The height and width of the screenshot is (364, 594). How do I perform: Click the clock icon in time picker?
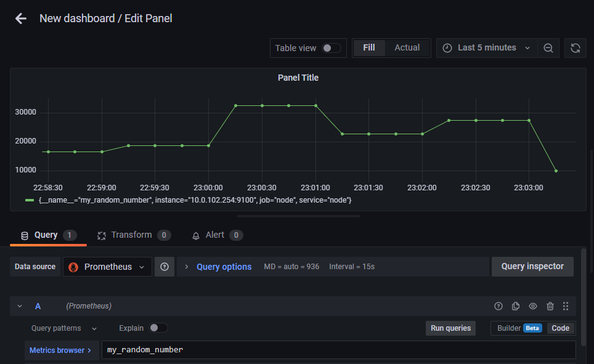(x=447, y=48)
